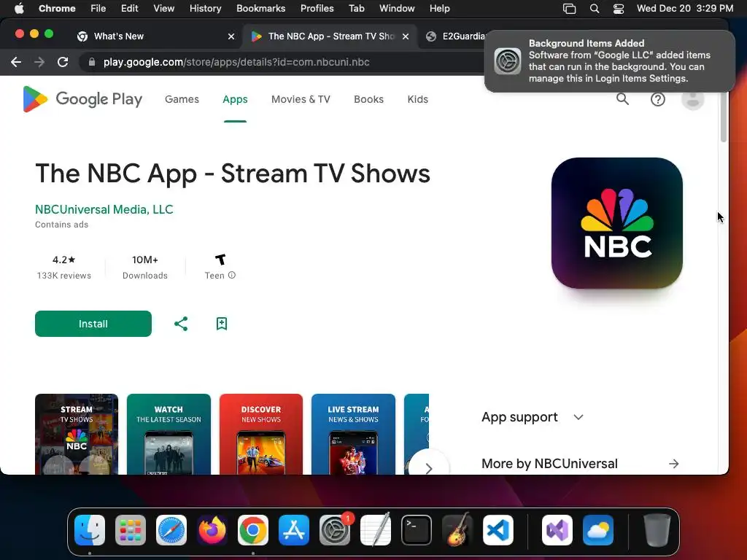Go forward in Chrome

click(x=39, y=62)
